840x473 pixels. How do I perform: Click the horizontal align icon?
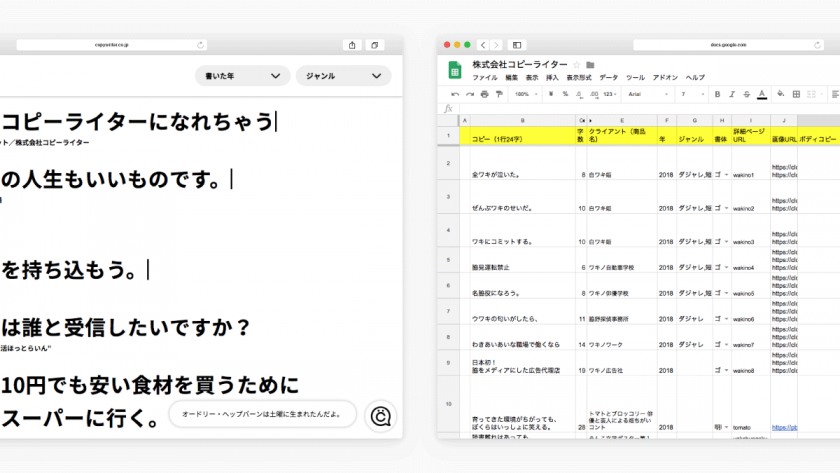point(835,94)
